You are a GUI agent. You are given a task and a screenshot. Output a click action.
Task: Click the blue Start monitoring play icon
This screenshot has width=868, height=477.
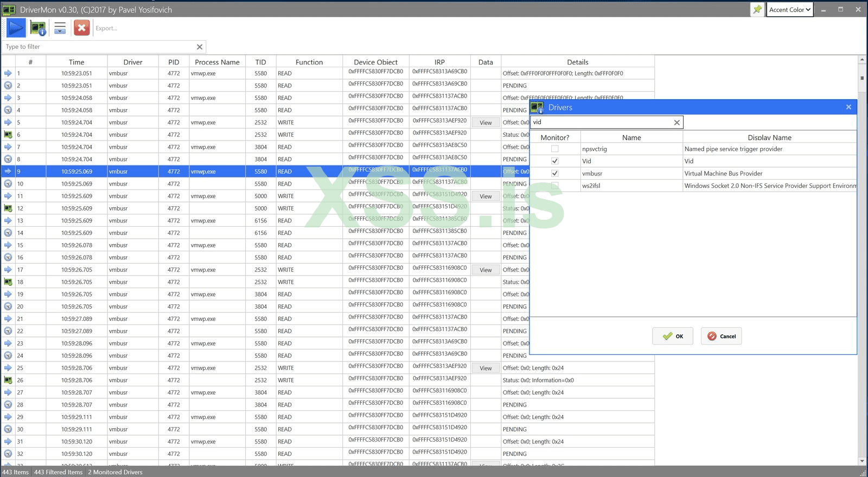(x=16, y=28)
